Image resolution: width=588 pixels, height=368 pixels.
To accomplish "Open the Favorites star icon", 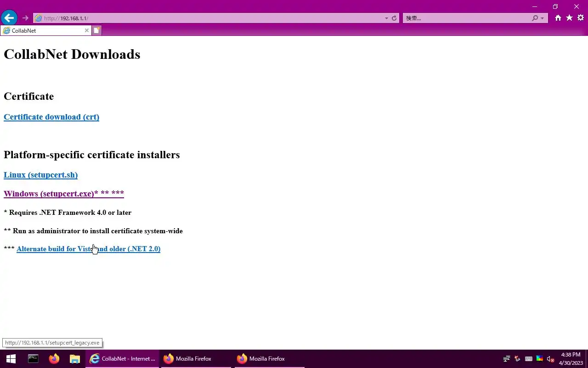I will point(569,18).
